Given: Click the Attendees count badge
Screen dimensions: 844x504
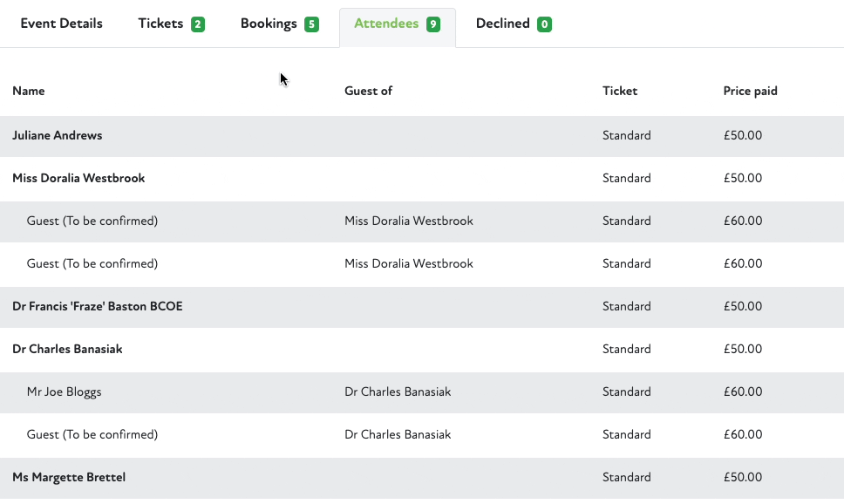Looking at the screenshot, I should point(433,24).
